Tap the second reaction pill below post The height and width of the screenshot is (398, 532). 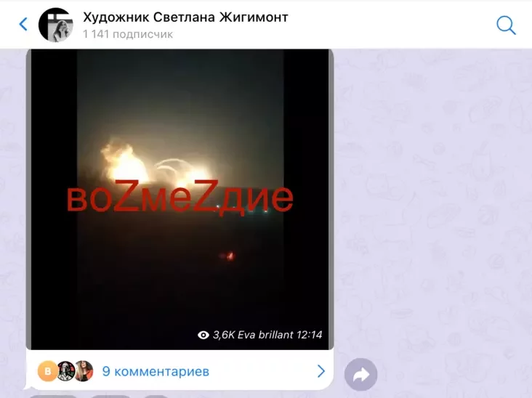click(x=110, y=397)
